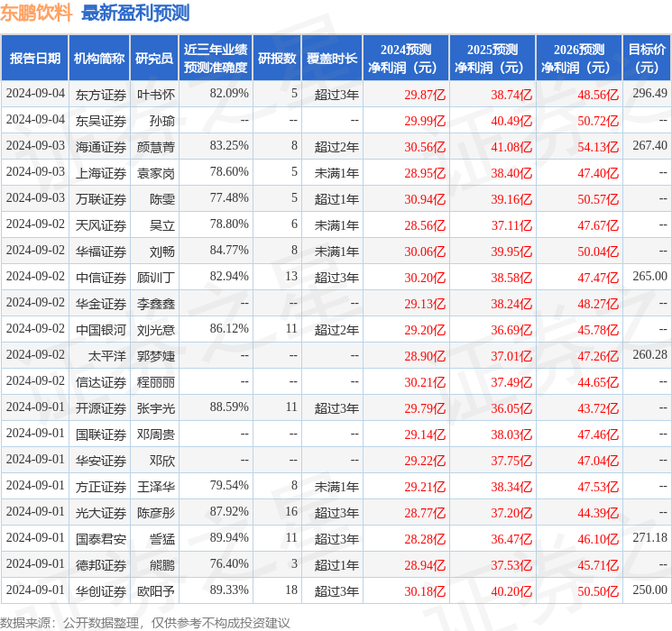Click analyst name 张宇光

pos(155,408)
